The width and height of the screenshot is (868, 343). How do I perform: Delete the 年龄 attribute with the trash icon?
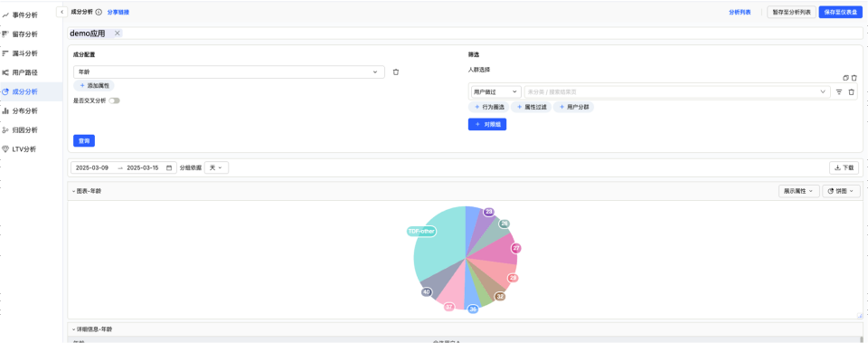(x=396, y=72)
